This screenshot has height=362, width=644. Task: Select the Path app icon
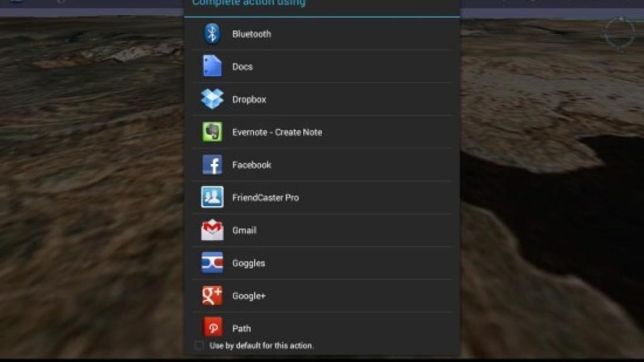tap(213, 328)
